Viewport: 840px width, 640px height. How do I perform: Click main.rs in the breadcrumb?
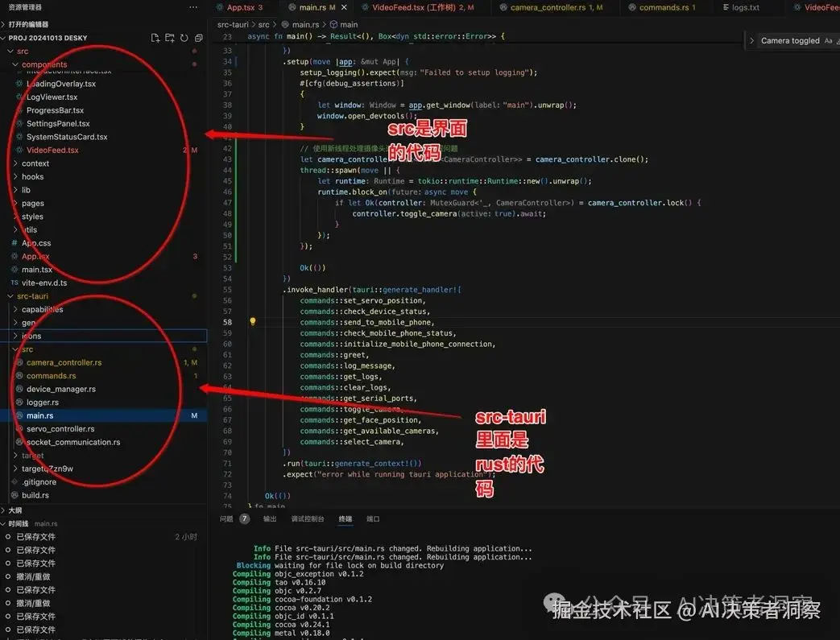(x=305, y=25)
